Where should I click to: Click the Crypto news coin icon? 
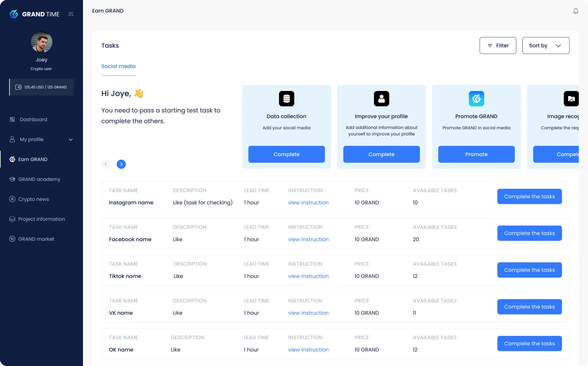click(x=12, y=199)
